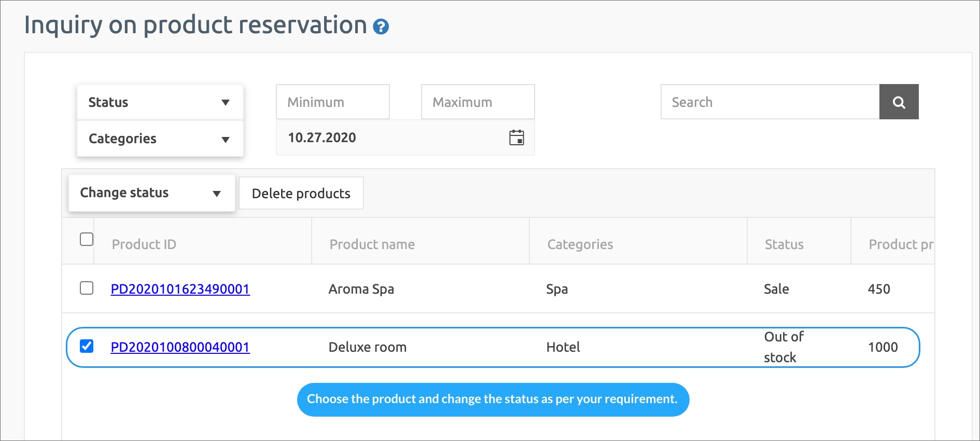Viewport: 980px width, 441px height.
Task: Focus the Maximum price field
Action: point(478,102)
